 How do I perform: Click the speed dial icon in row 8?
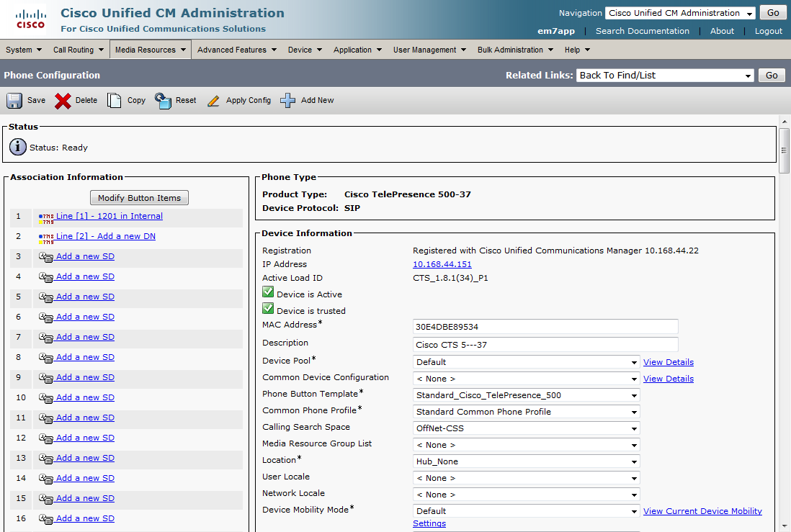[46, 358]
